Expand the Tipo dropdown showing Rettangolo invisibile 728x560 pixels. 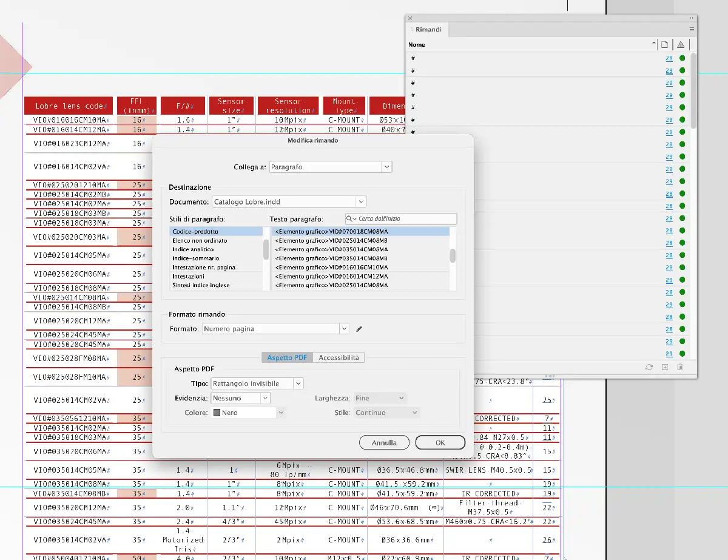pos(298,383)
